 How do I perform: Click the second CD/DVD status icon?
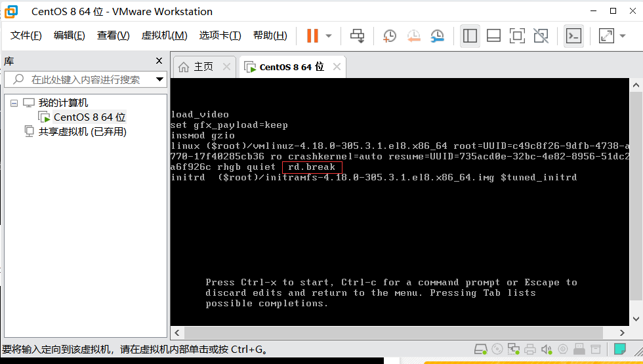pos(563,349)
